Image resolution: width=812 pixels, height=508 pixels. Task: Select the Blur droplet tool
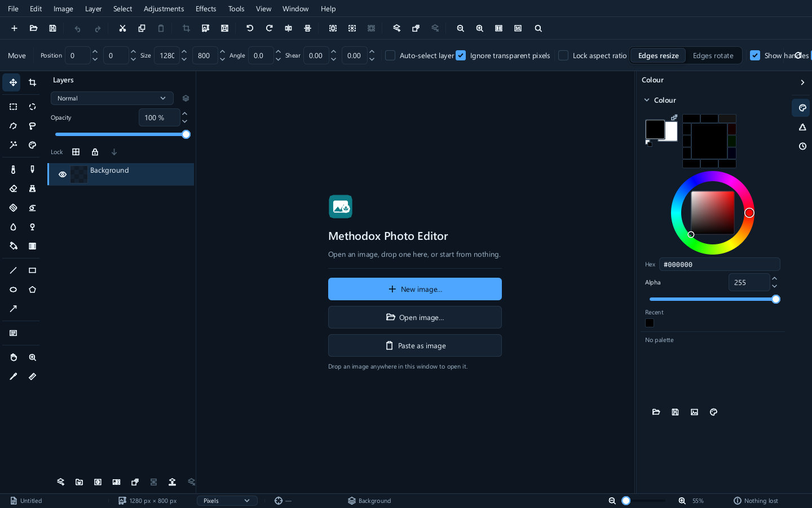[13, 227]
